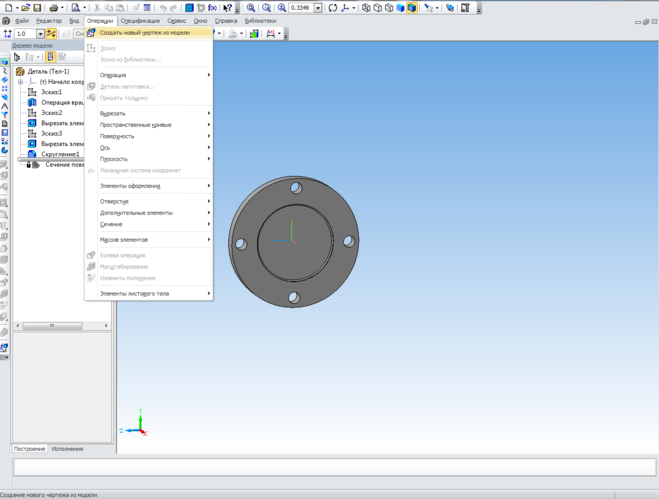Click the Save document icon
Viewport: 659px width, 499px height.
click(37, 8)
